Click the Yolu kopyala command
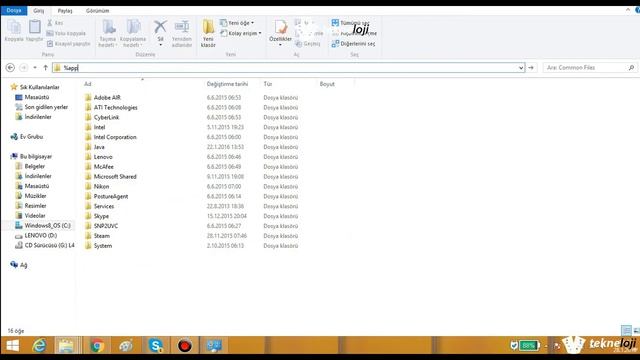 pos(66,33)
